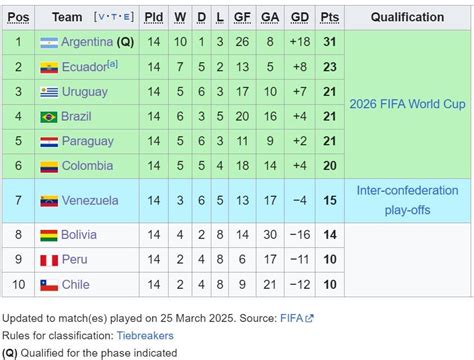Viewport: 474px width, 360px height.
Task: Click the Venezuela flag icon
Action: tap(49, 201)
